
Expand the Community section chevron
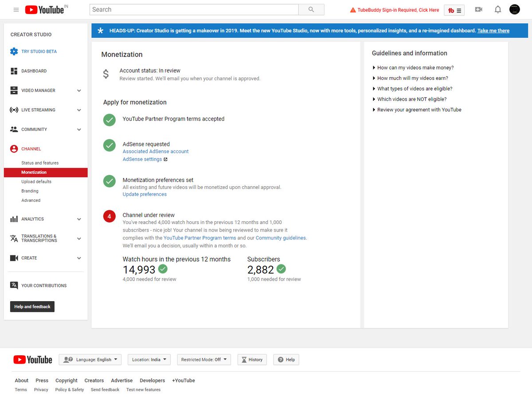[x=79, y=129]
